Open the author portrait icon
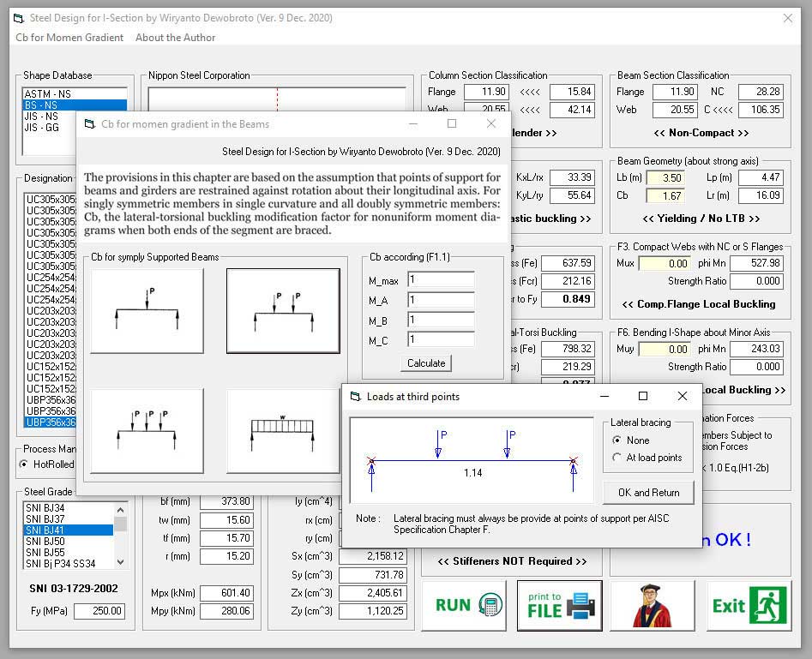 tap(652, 606)
